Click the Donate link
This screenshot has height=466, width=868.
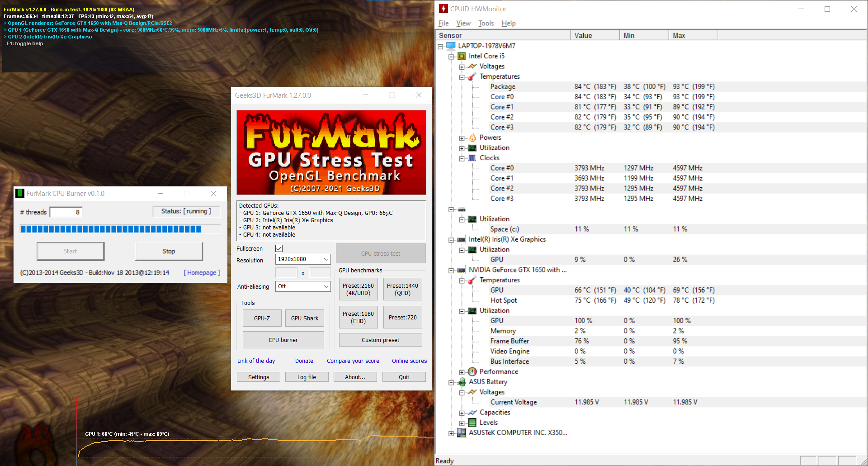(x=304, y=361)
